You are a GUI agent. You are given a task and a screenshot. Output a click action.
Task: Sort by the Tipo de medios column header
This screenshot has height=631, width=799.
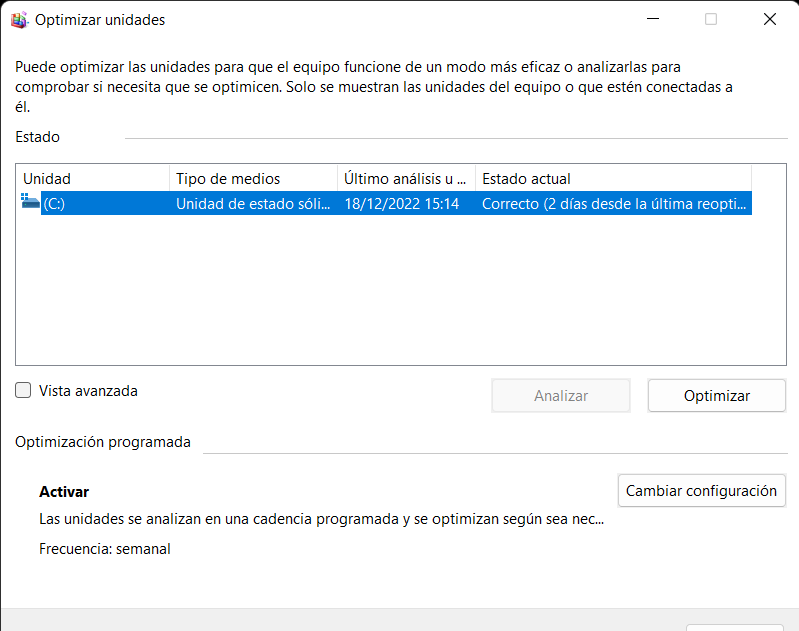pos(253,178)
